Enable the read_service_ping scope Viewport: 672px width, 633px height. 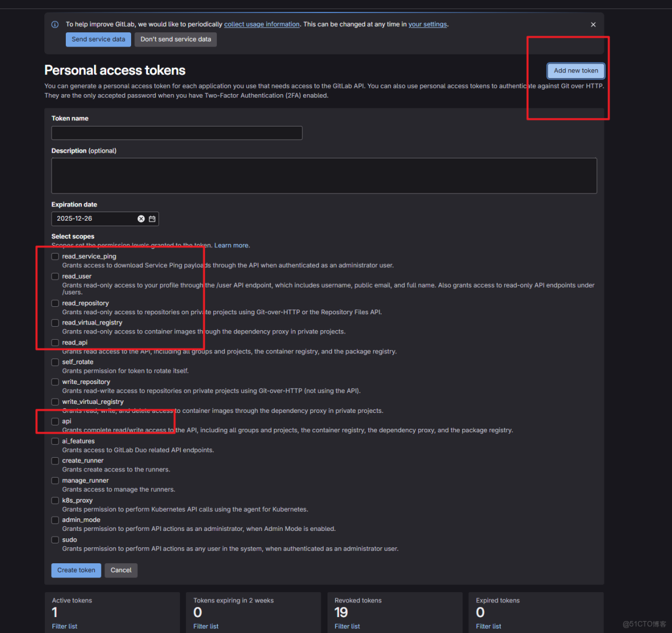pos(54,256)
